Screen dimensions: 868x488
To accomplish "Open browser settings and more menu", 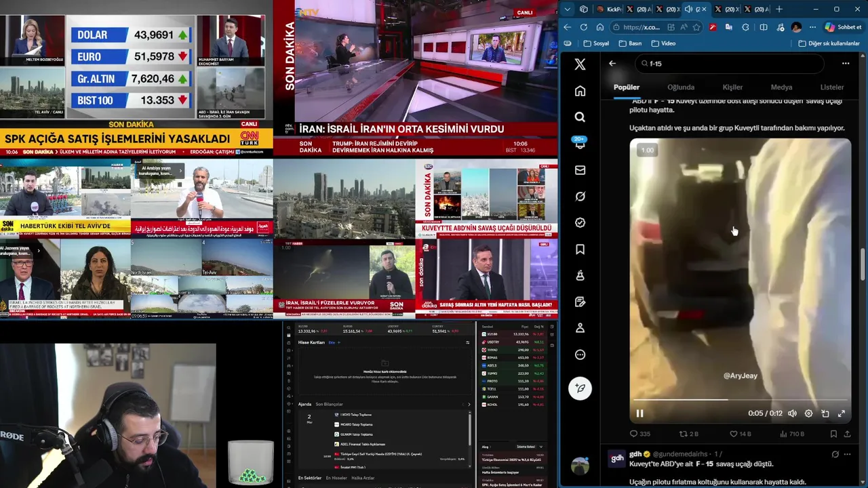I will (x=812, y=27).
